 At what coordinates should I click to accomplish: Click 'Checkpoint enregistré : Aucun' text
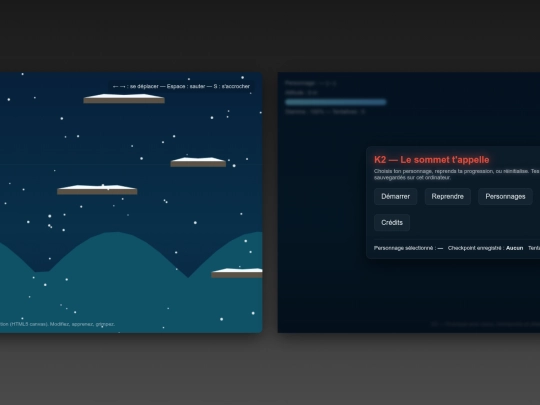pyautogui.click(x=485, y=248)
